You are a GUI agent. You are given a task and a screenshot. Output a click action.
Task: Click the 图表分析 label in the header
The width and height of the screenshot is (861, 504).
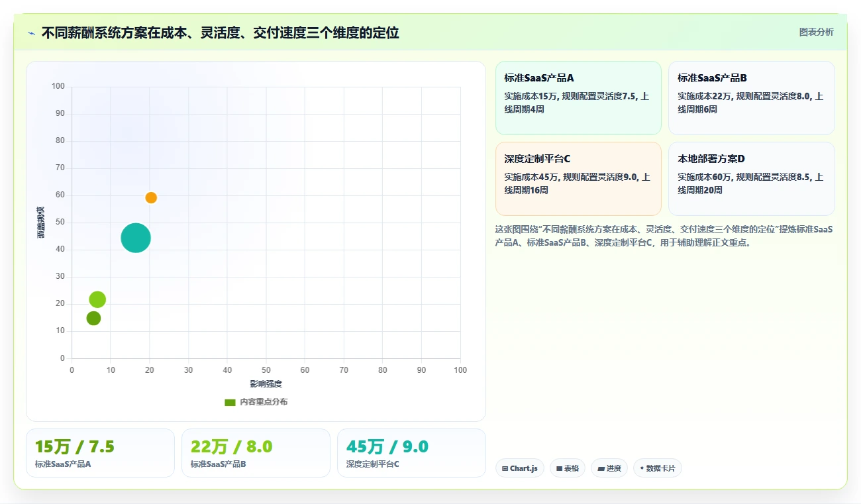[x=816, y=32]
